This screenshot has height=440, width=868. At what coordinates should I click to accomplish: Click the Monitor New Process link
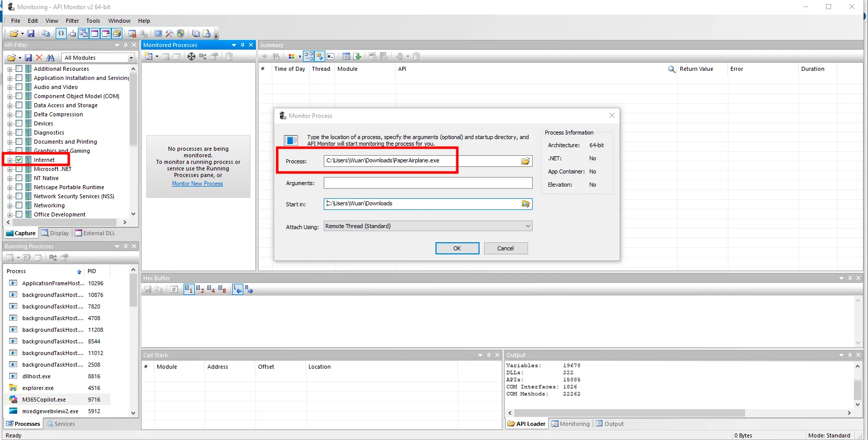pos(197,184)
